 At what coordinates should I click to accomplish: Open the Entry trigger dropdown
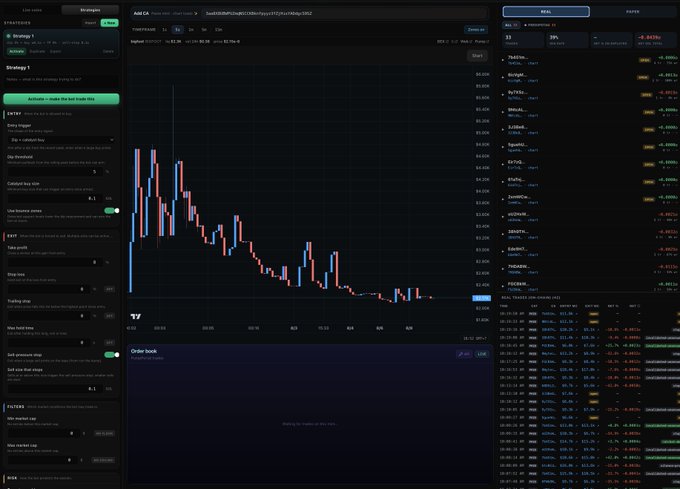pos(61,140)
